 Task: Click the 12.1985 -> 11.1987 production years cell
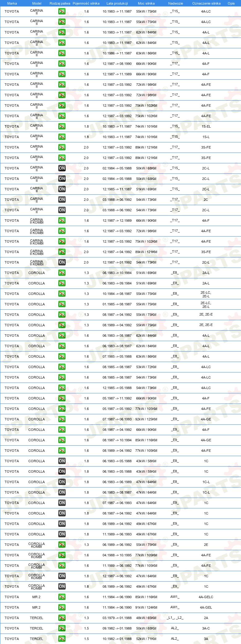pos(117,189)
